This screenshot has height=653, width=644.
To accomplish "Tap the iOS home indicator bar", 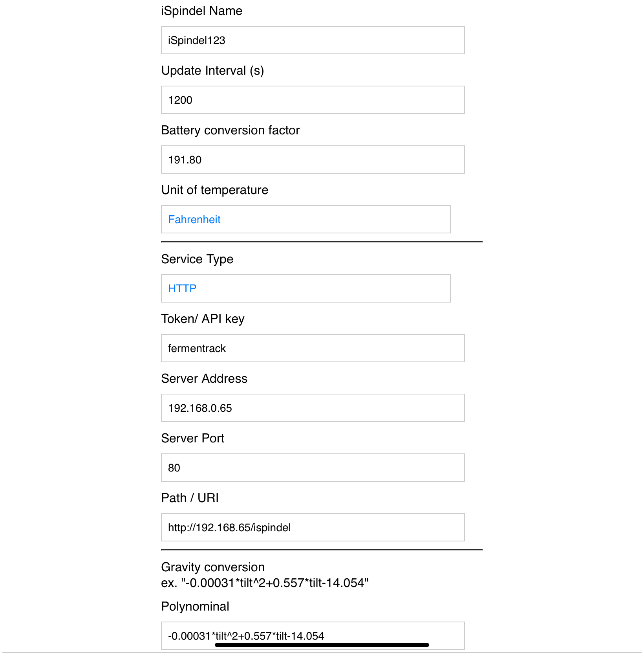I will click(322, 645).
